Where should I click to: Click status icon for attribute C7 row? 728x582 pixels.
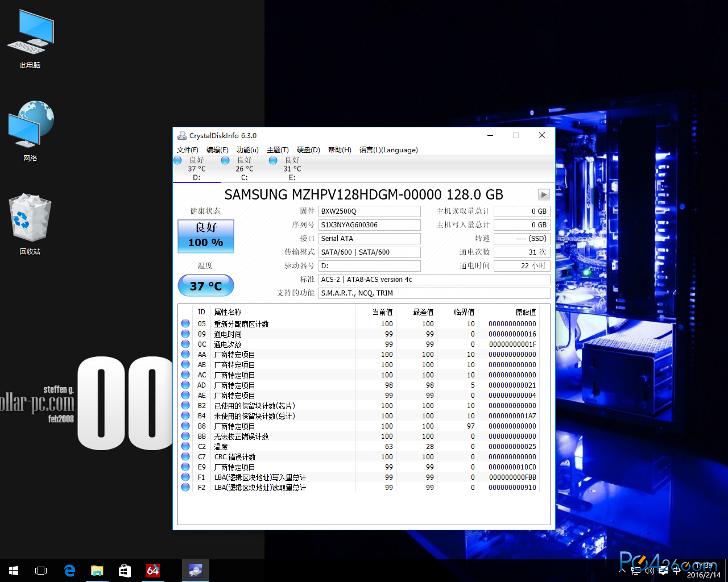[x=185, y=456]
